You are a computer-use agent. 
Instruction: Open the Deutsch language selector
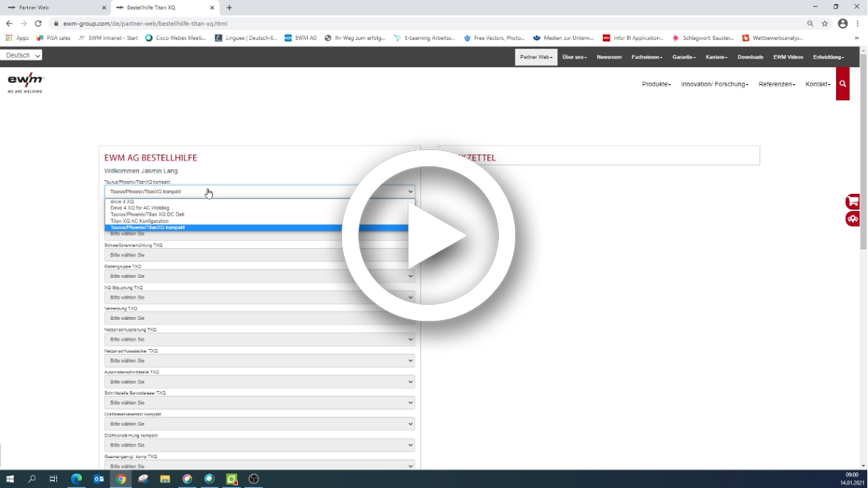[21, 55]
